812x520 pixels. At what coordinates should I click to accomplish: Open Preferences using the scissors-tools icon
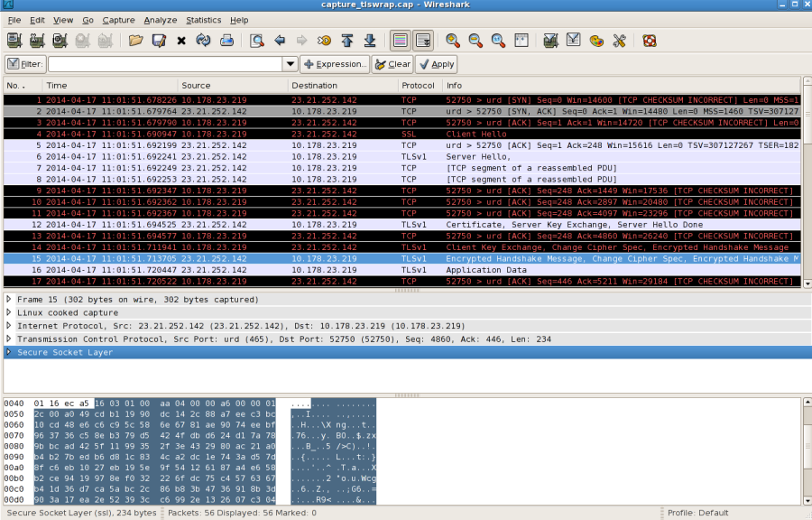(620, 40)
